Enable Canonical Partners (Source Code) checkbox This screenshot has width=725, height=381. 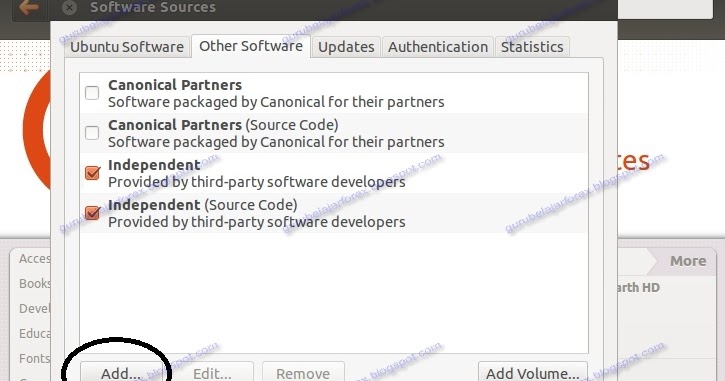92,133
